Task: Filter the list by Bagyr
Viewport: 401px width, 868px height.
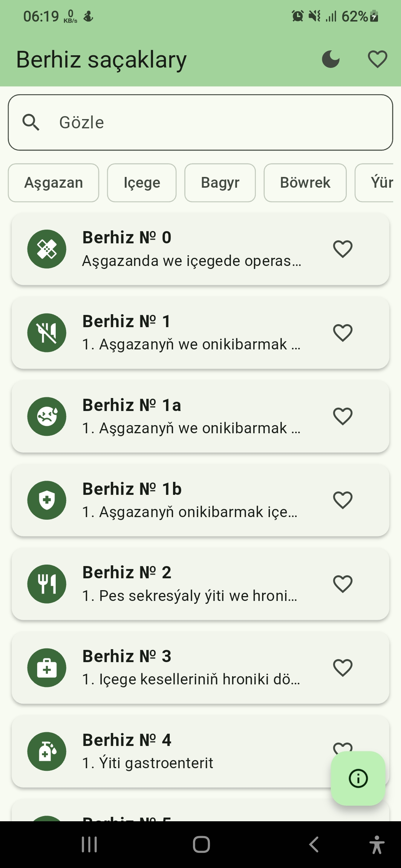Action: point(220,183)
